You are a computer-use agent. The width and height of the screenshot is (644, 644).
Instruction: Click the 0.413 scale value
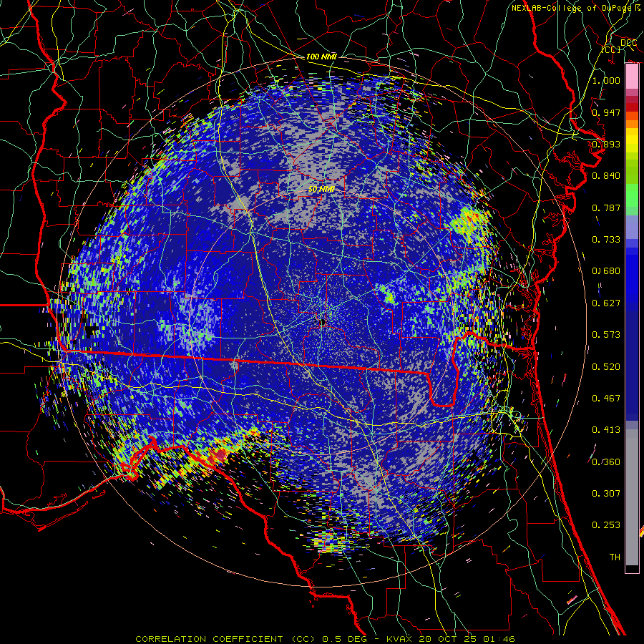pos(606,430)
